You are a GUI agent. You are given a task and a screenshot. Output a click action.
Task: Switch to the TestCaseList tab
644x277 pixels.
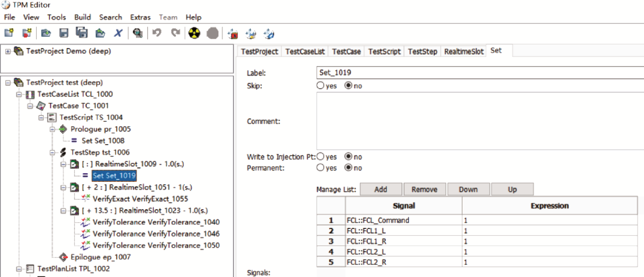(x=305, y=52)
